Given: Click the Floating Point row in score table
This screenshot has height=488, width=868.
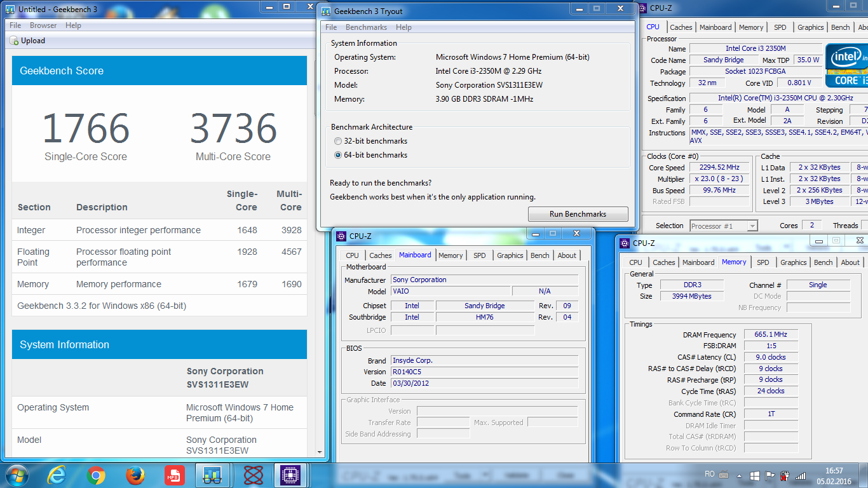Looking at the screenshot, I should click(159, 257).
